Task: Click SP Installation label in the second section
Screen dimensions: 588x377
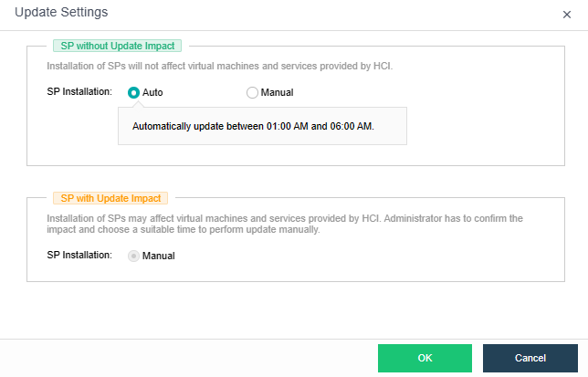Action: [79, 256]
